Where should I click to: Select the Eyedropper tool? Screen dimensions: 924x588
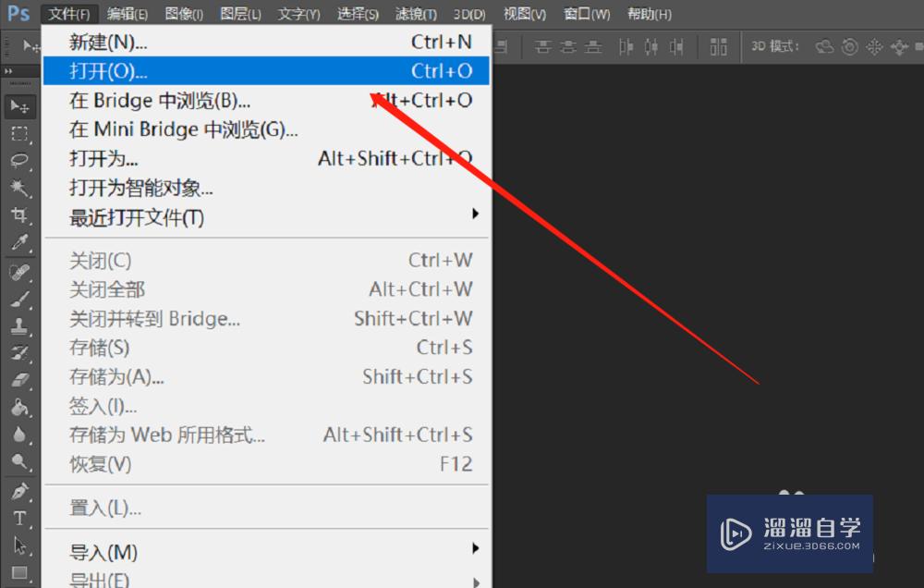pos(19,242)
